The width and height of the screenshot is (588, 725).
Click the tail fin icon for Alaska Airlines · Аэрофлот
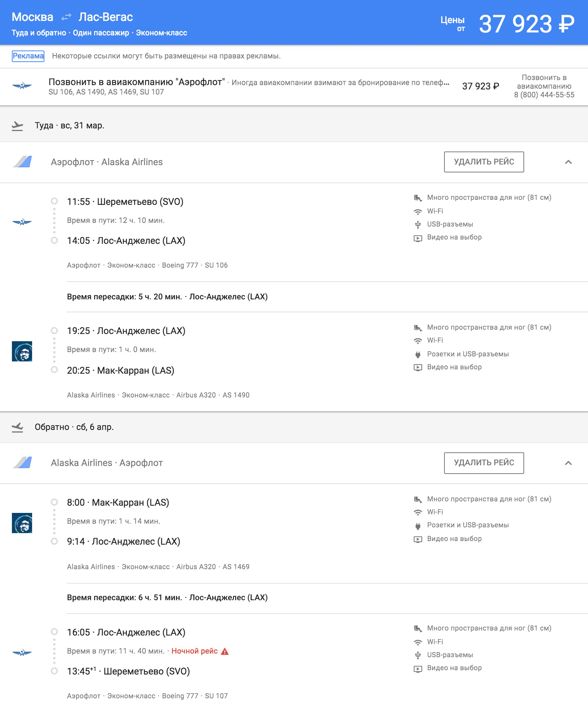(22, 462)
